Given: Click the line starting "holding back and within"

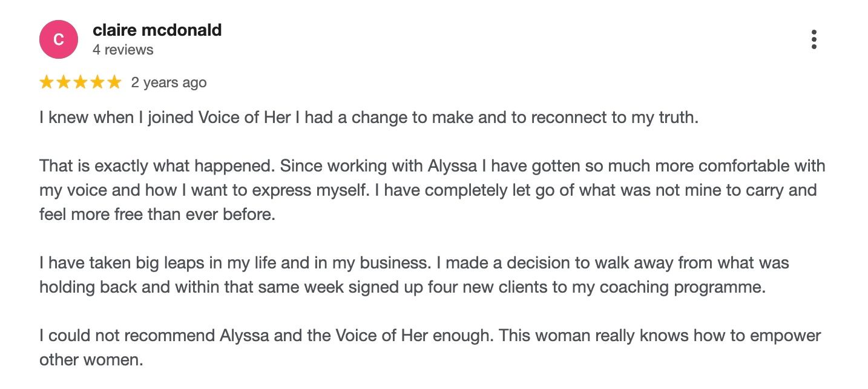Looking at the screenshot, I should click(x=402, y=287).
